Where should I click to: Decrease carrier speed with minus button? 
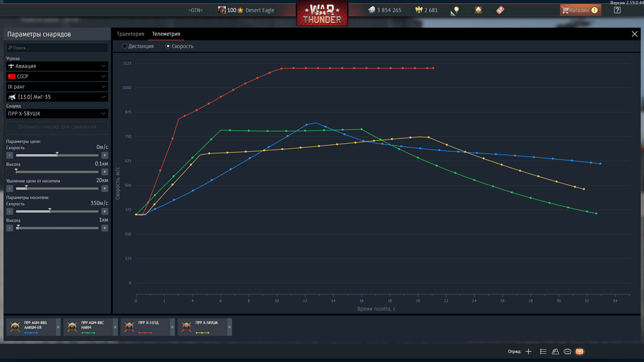[x=10, y=212]
